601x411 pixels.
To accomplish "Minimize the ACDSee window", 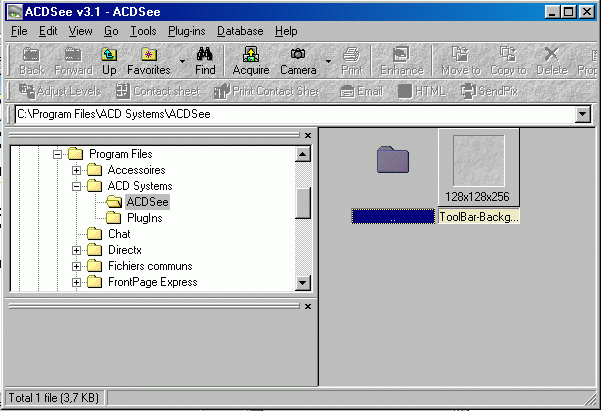I will (x=552, y=12).
